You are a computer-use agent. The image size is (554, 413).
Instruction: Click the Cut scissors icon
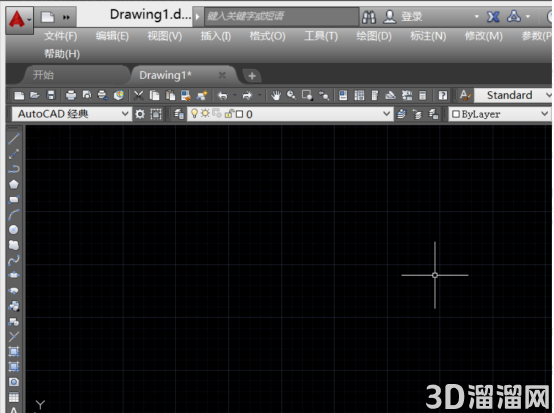coord(138,95)
